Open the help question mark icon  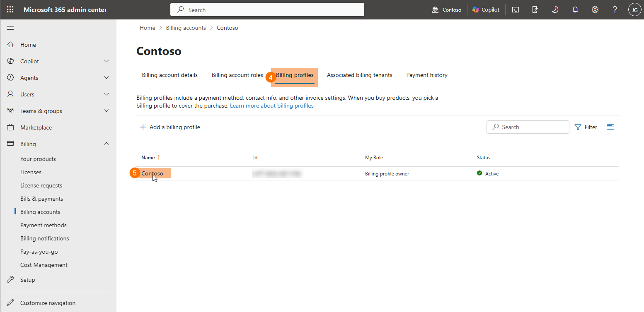615,10
